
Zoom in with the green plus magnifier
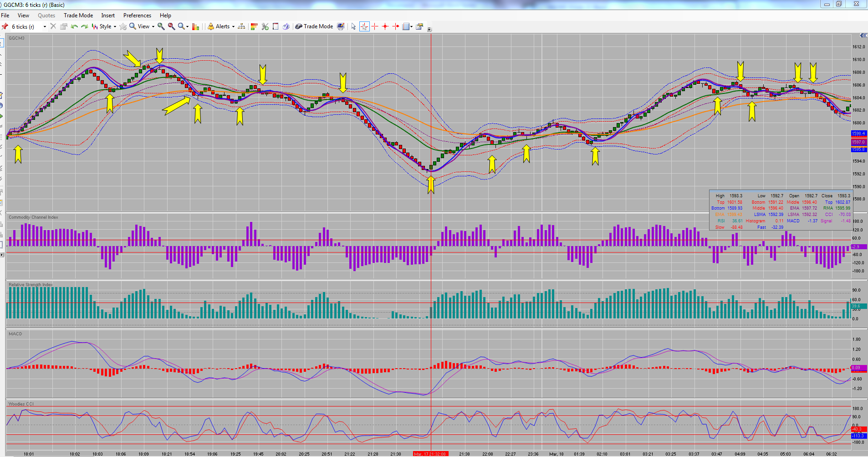click(161, 26)
